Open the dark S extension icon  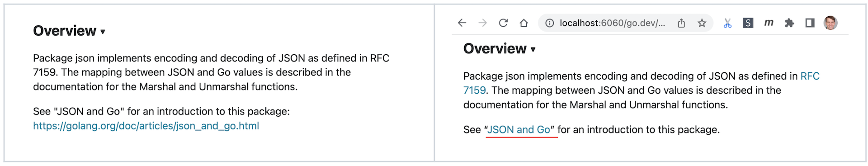(748, 23)
